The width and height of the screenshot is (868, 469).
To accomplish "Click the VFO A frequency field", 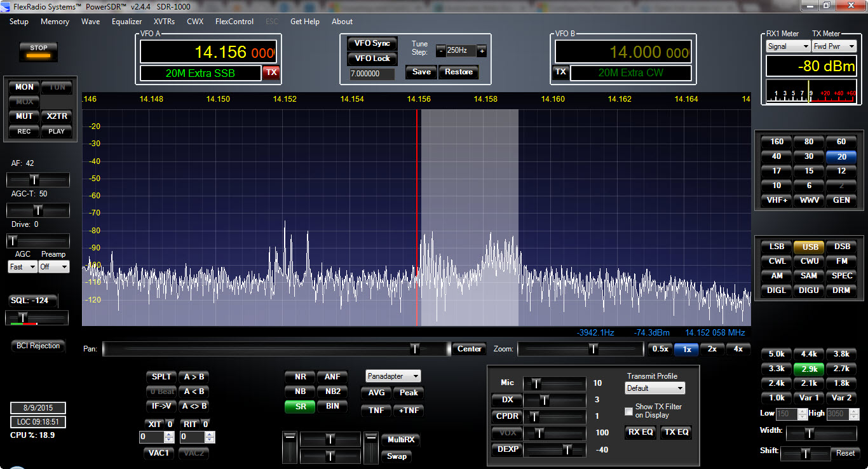I will pyautogui.click(x=207, y=52).
